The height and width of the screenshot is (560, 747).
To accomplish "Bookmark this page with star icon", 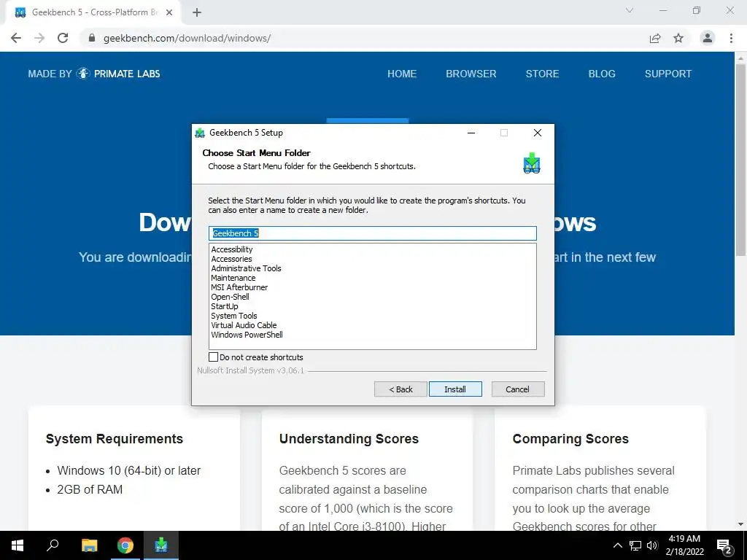I will 678,38.
